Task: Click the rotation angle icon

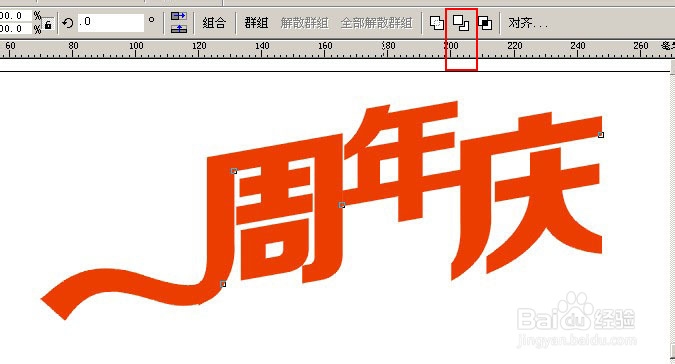Action: [67, 23]
